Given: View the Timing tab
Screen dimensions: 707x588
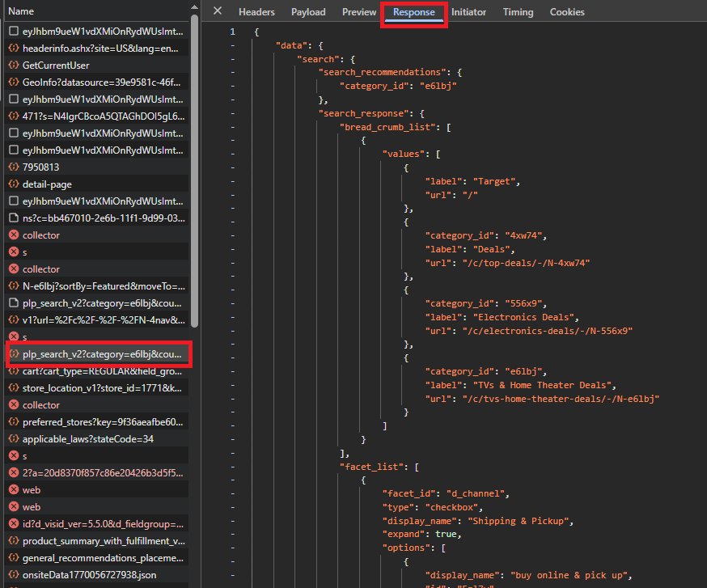Looking at the screenshot, I should click(518, 12).
